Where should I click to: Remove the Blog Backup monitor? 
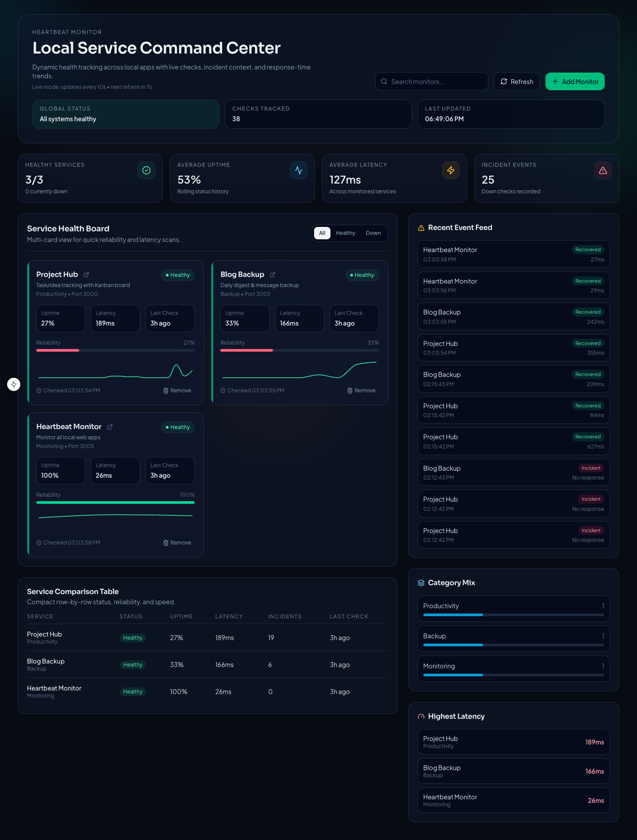tap(361, 391)
